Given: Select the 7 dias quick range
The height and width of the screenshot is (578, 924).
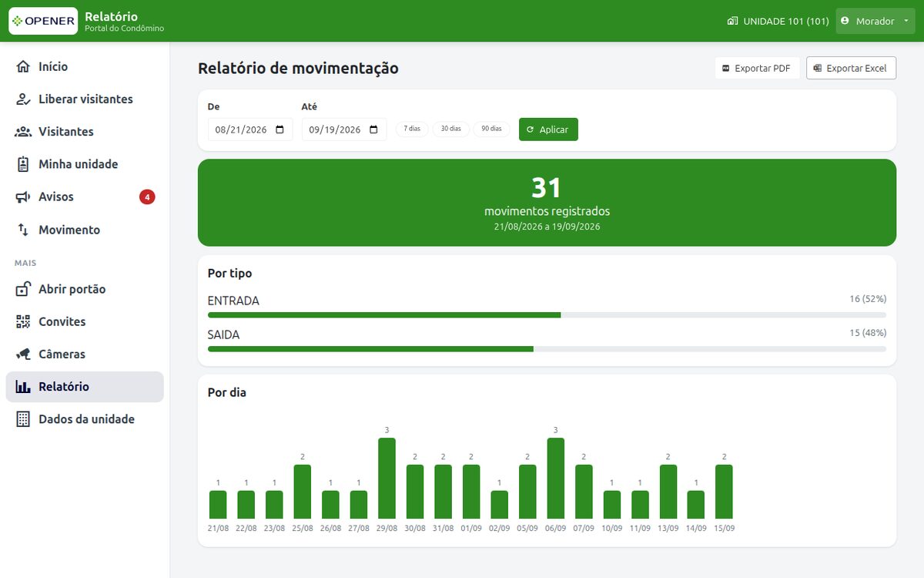Looking at the screenshot, I should (412, 129).
